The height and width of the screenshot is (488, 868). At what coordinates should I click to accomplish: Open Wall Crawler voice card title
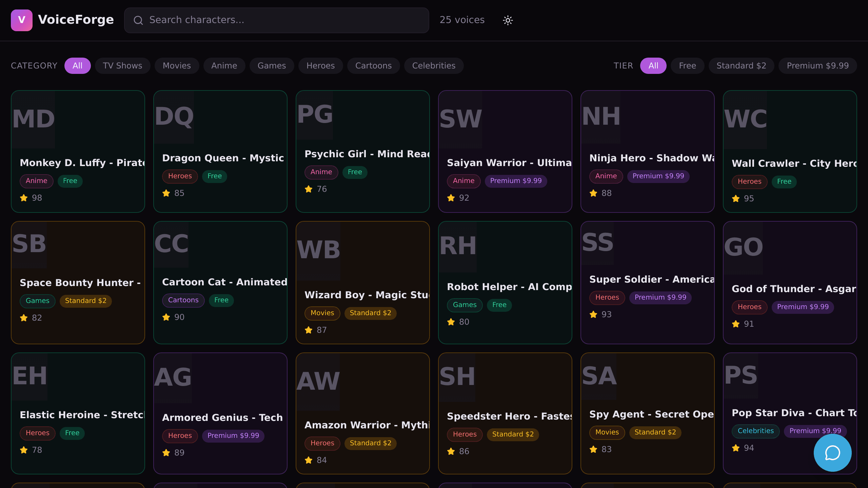click(794, 163)
